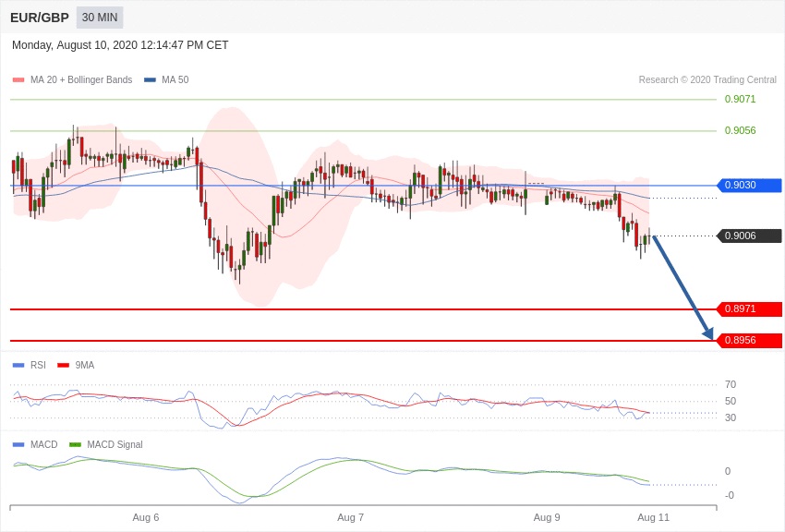Click the 0.9071 resistance level label

click(740, 99)
